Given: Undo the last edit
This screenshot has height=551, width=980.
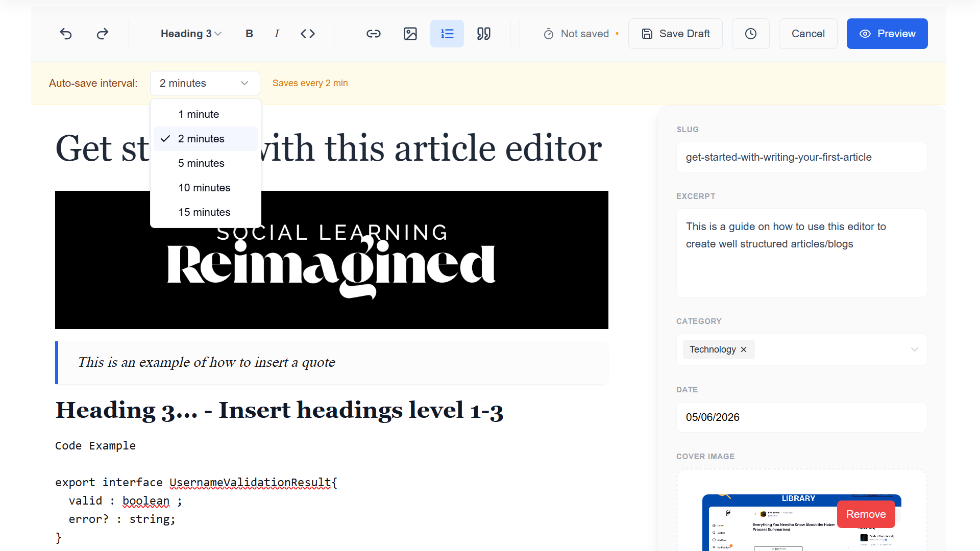Looking at the screenshot, I should point(66,34).
